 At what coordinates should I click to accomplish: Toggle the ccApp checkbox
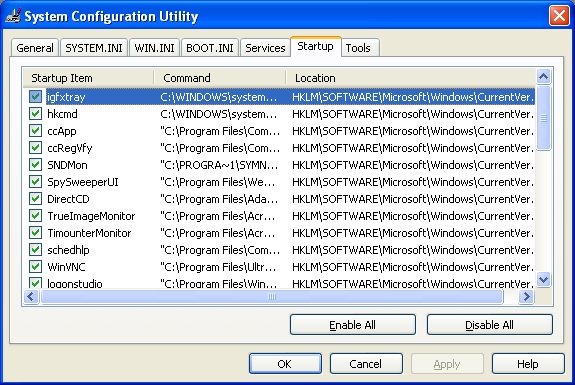point(35,131)
